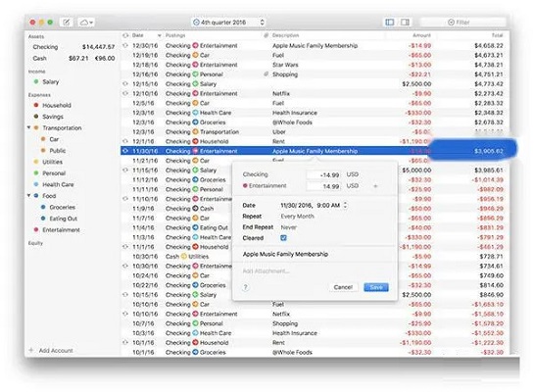Click the Groceries icon on 12/3/16 row
Viewport: 534px width, 392px height.
coord(196,122)
